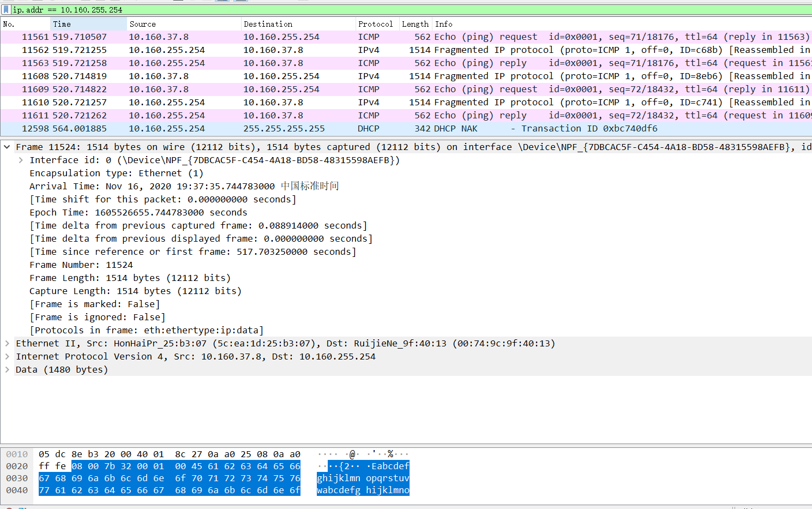Select packet 11609 ICMP request row

click(406, 89)
